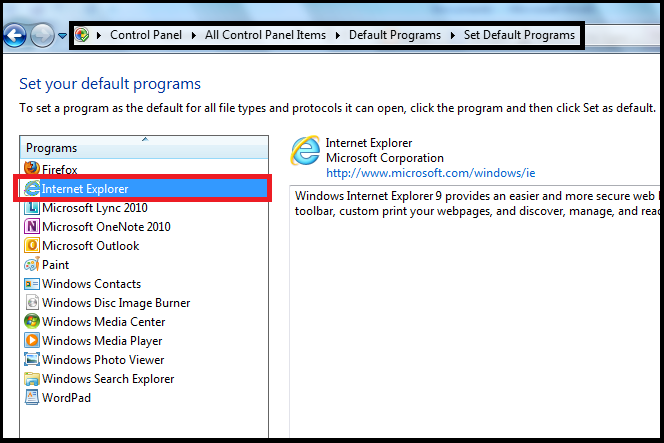Go back with the blue Back arrow
Viewport: 664px width, 443px height.
point(15,36)
